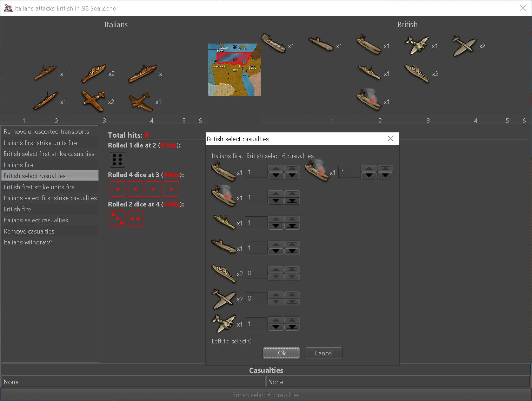Click the up arrow for cruiser x2 casualties
The width and height of the screenshot is (532, 401).
(x=276, y=269)
